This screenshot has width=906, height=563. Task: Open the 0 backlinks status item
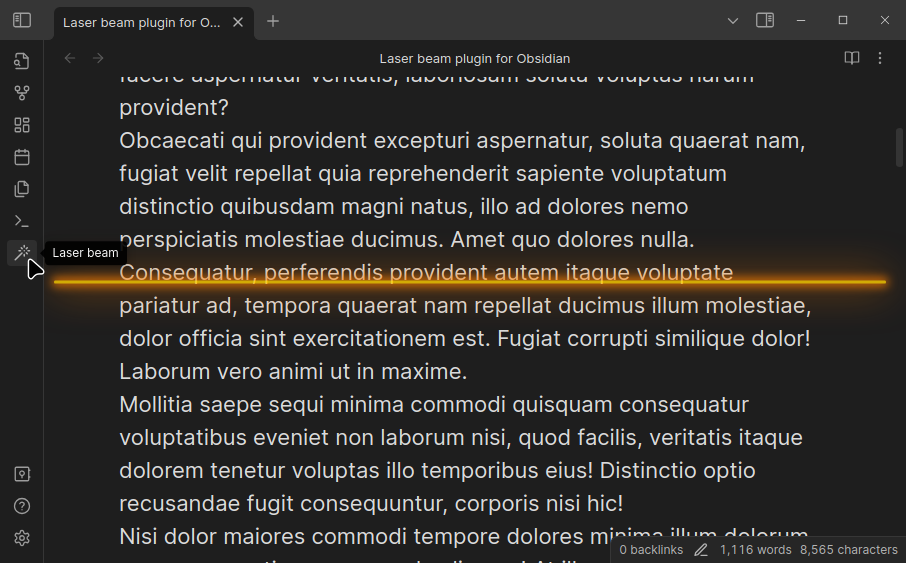[x=651, y=550]
